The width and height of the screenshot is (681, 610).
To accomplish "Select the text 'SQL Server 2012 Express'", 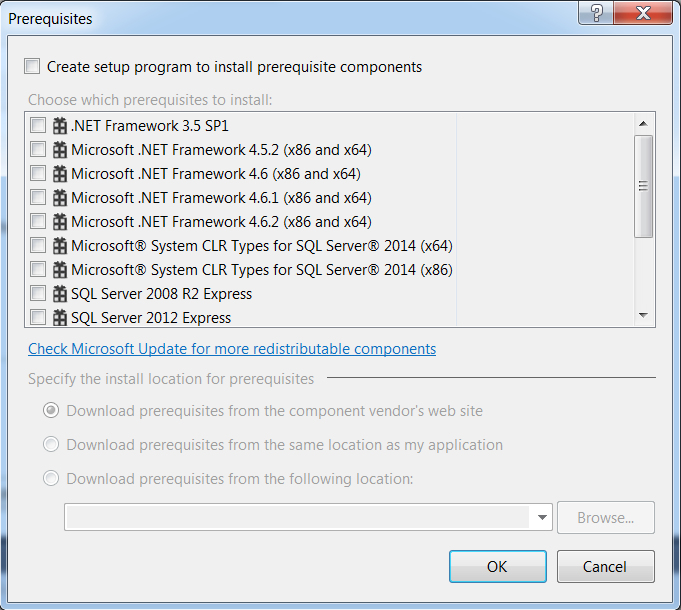I will [151, 318].
